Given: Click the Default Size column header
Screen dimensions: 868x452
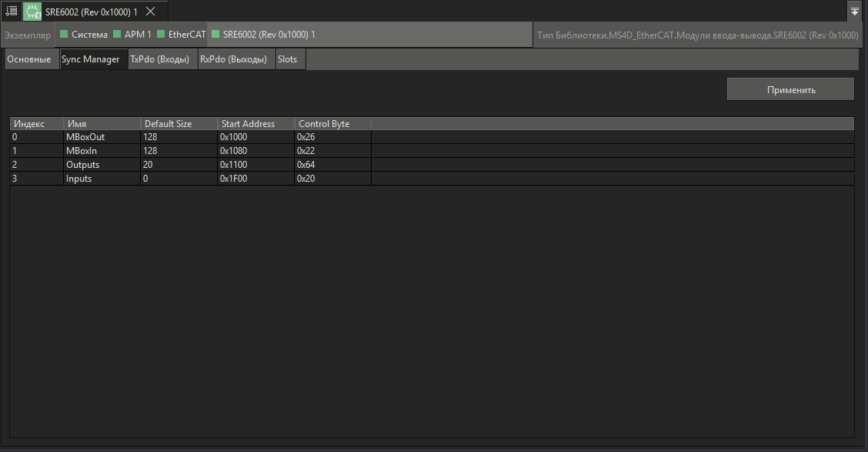Looking at the screenshot, I should [179, 123].
